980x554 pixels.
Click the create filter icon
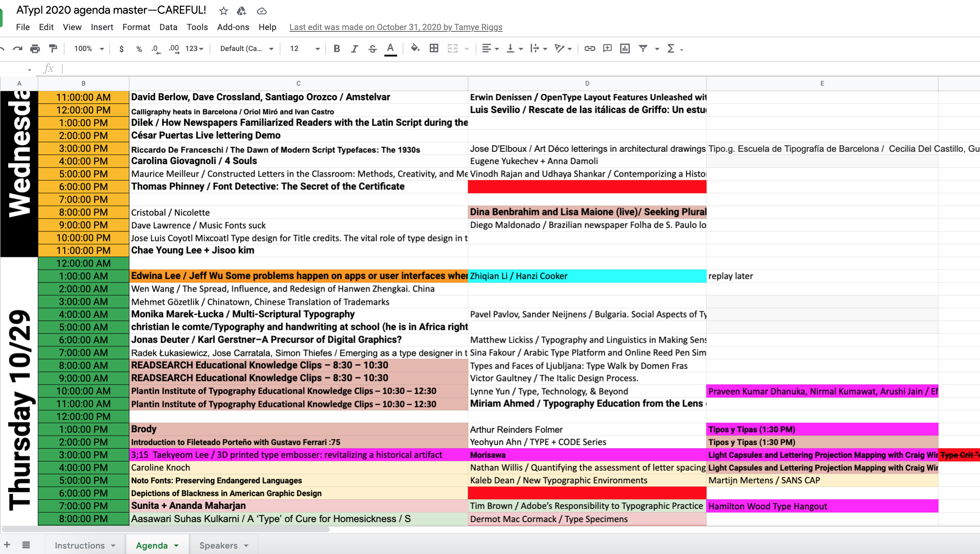pos(643,48)
